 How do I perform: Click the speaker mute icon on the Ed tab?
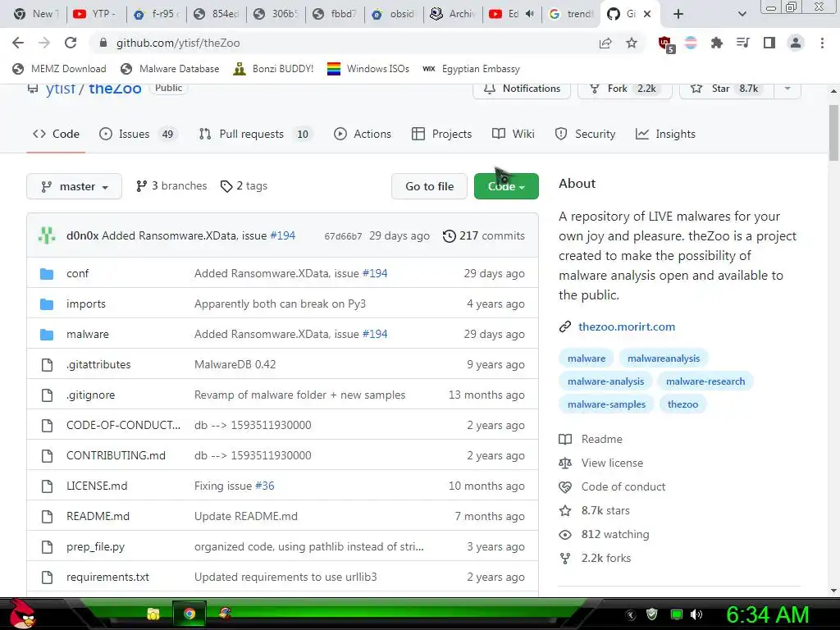tap(530, 14)
